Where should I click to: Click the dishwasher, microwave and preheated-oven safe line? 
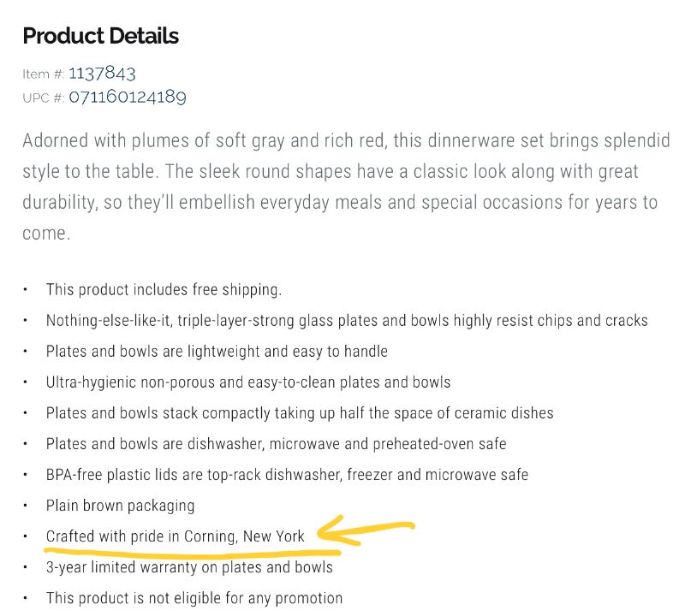tap(276, 444)
